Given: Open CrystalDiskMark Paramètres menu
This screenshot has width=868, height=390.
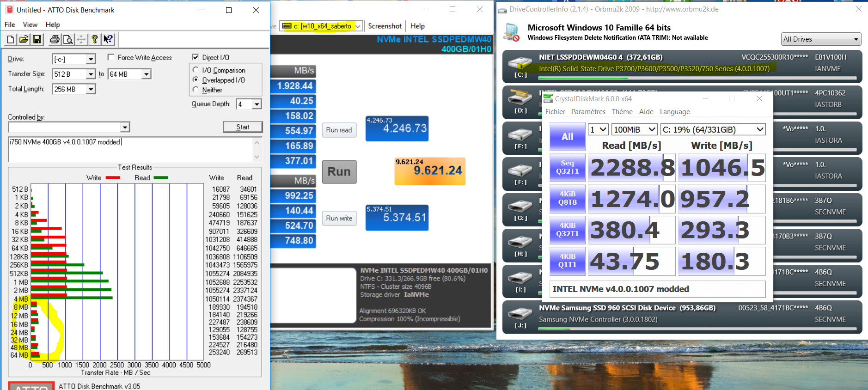Looking at the screenshot, I should pos(588,112).
